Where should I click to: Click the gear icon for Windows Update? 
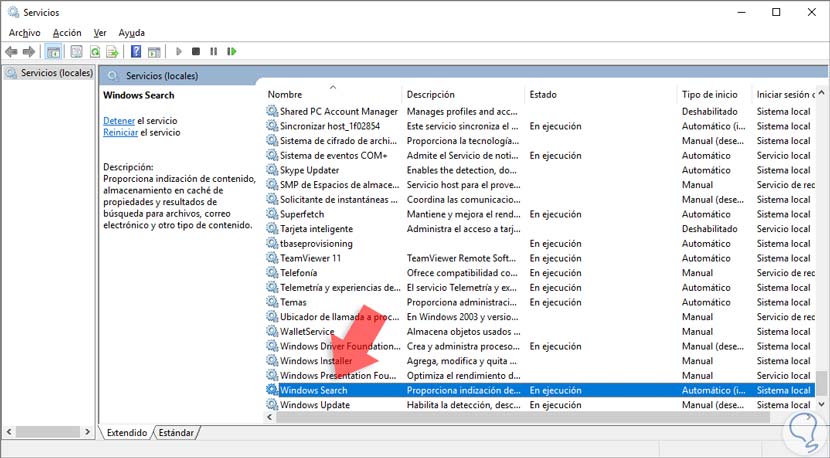pyautogui.click(x=272, y=405)
